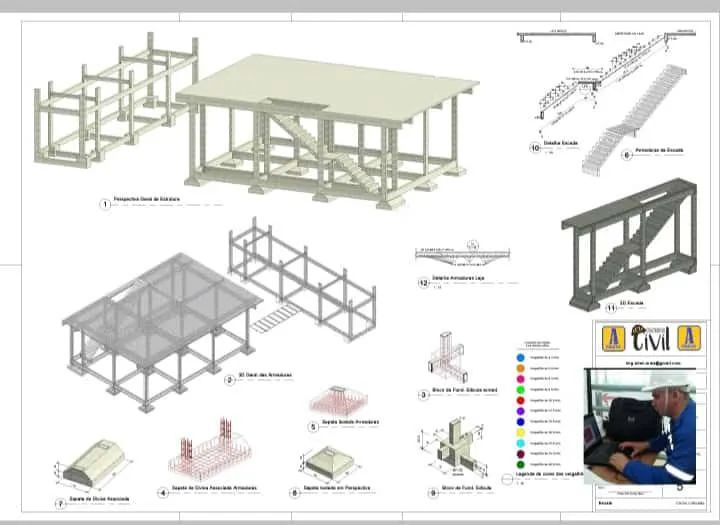
Task: Select the yellow legend color circle
Action: coord(520,433)
